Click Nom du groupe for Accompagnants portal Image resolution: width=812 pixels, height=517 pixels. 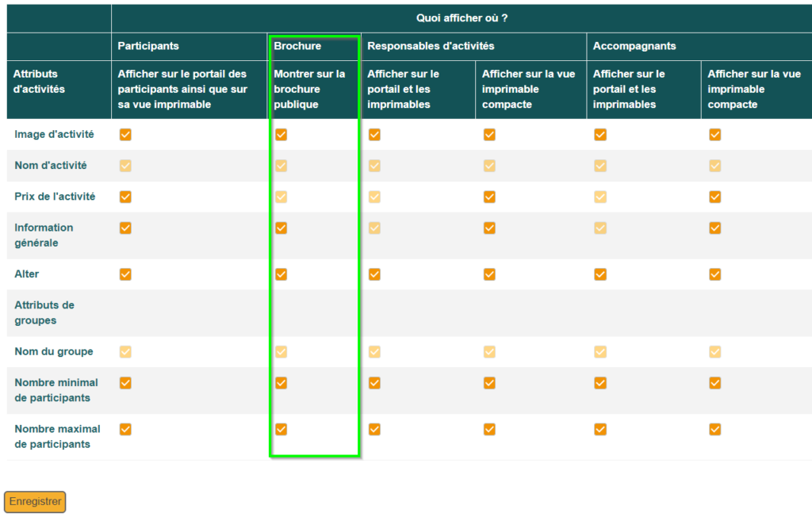(600, 352)
